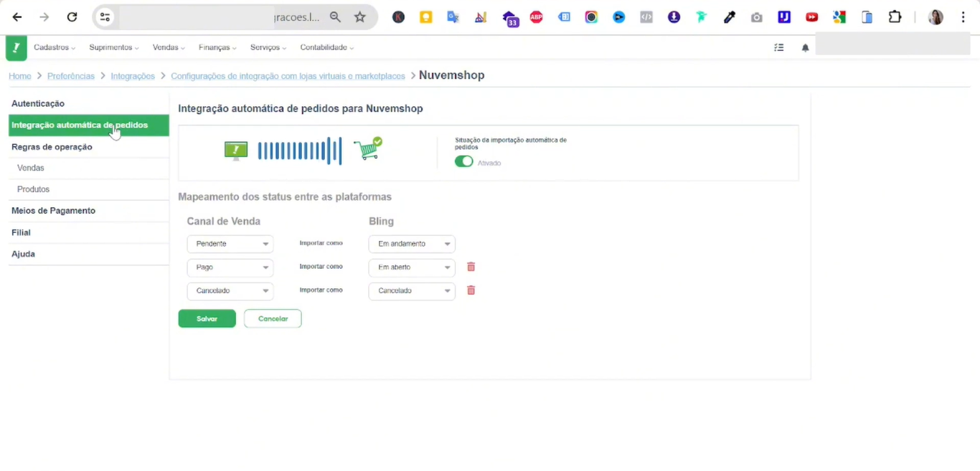The height and width of the screenshot is (471, 980).
Task: Open the Google Translate extension icon
Action: point(453,17)
